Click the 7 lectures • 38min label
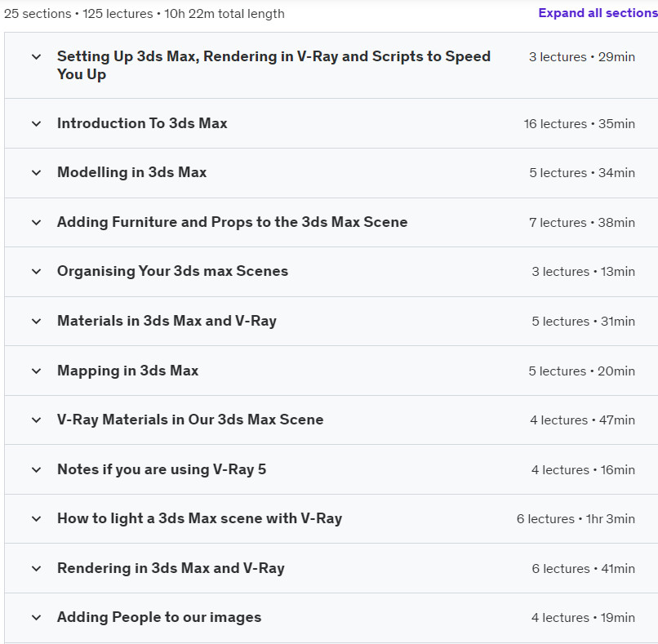The height and width of the screenshot is (644, 658). (582, 222)
